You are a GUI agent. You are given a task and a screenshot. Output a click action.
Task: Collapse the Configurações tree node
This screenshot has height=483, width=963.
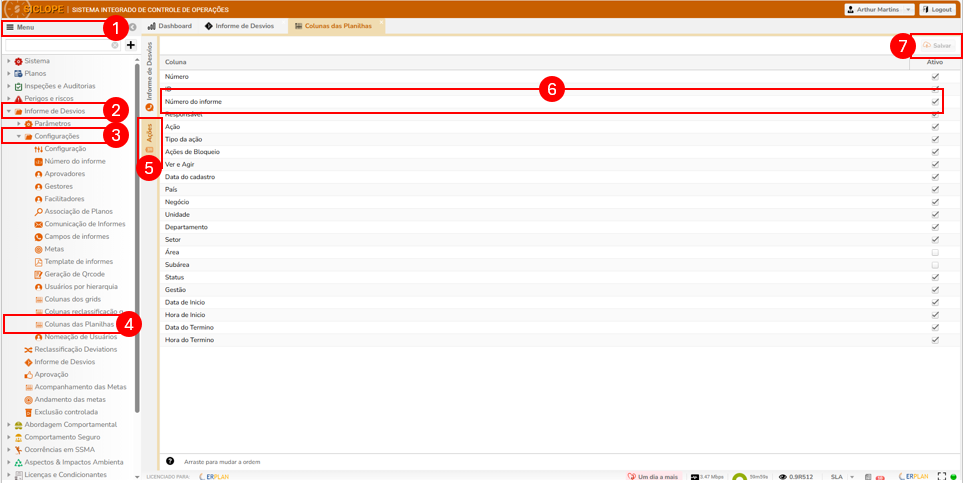click(18, 136)
